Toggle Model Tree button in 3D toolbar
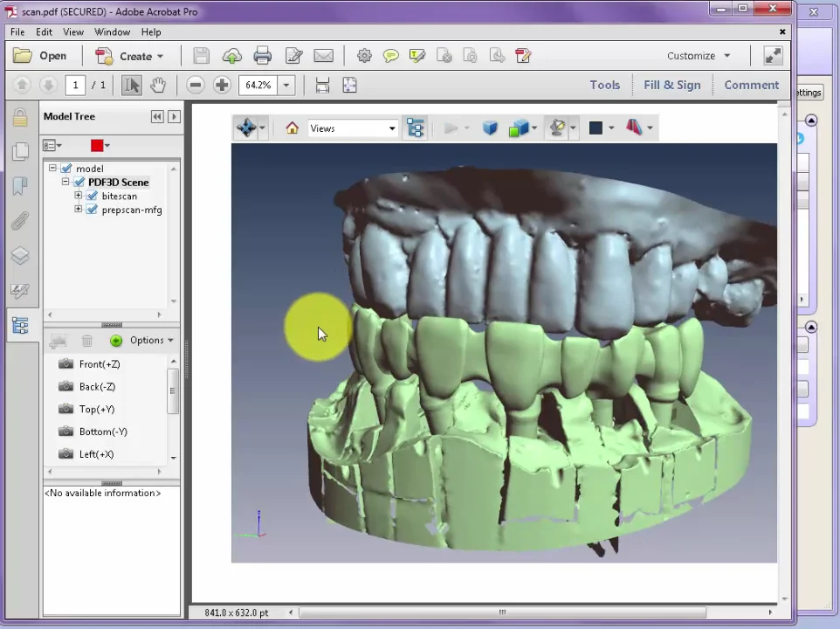The image size is (840, 629). (x=415, y=128)
